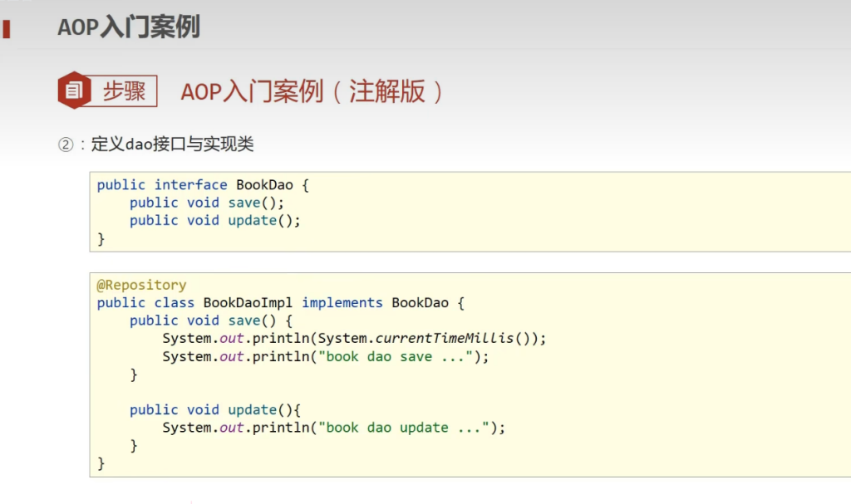
Task: Click the implements keyword
Action: [x=342, y=303]
